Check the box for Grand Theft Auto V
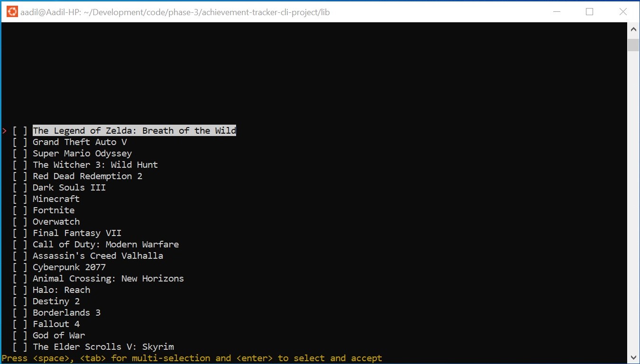The width and height of the screenshot is (640, 364). (x=19, y=142)
